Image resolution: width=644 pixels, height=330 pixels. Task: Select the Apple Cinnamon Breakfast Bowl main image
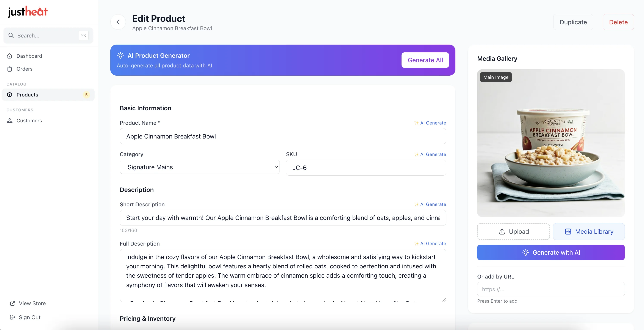(x=551, y=144)
